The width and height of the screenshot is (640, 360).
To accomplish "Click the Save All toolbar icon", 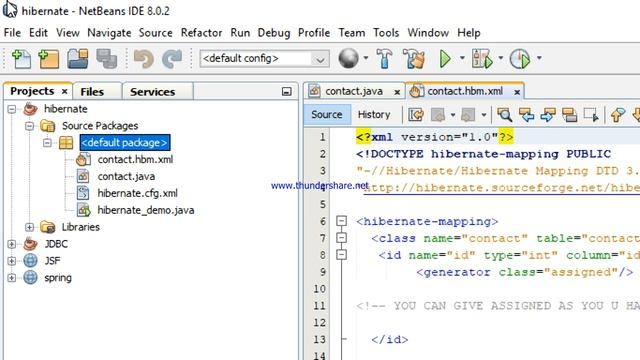I will click(107, 59).
